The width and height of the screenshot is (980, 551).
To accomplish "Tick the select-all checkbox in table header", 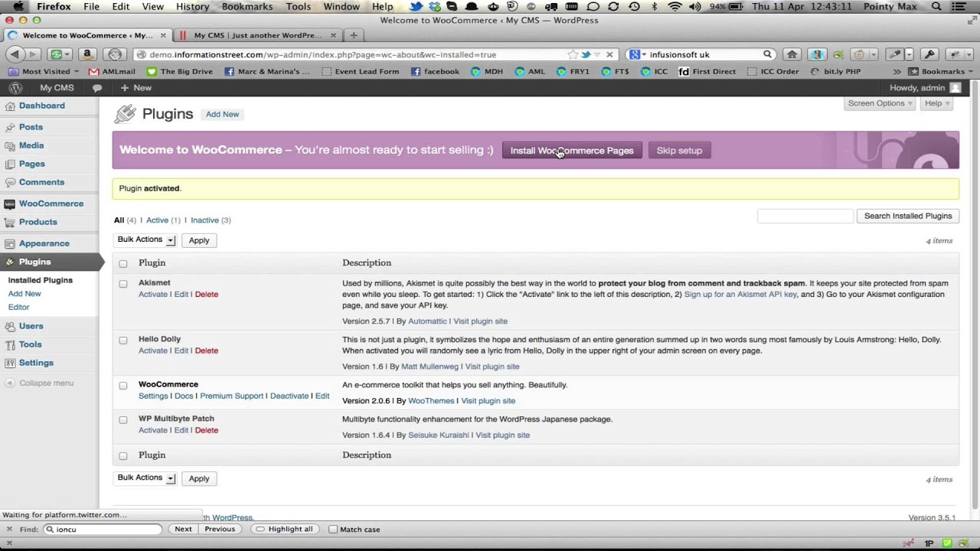I will [123, 263].
